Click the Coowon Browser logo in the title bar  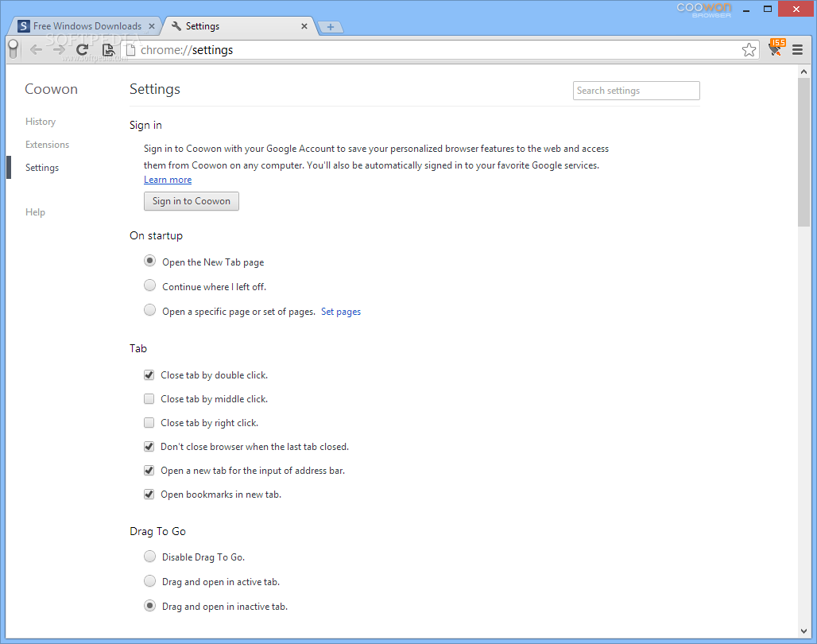tap(704, 10)
